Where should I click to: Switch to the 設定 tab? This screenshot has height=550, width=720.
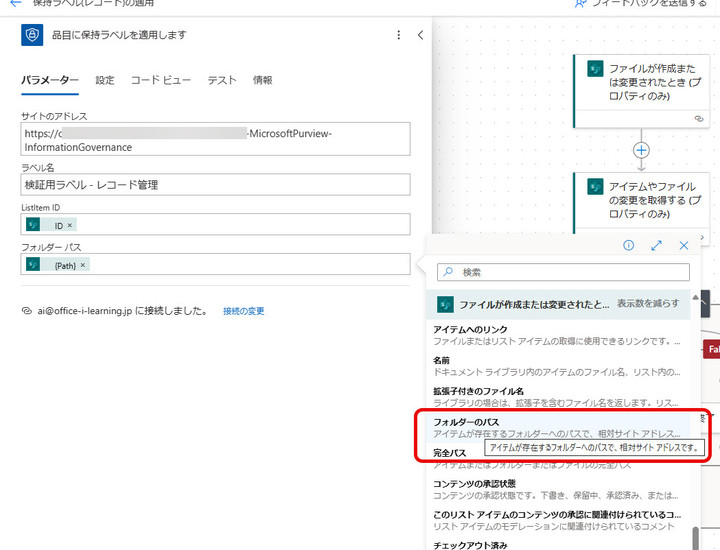tap(105, 80)
